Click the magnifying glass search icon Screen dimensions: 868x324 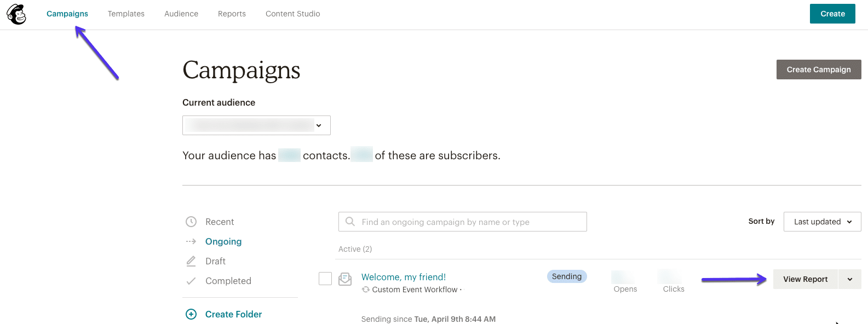[x=350, y=222]
